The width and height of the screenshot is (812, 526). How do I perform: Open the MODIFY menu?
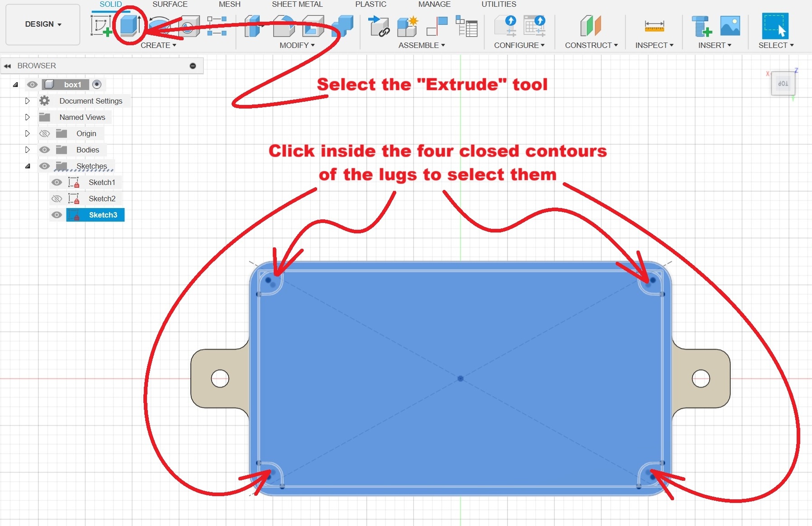tap(297, 45)
